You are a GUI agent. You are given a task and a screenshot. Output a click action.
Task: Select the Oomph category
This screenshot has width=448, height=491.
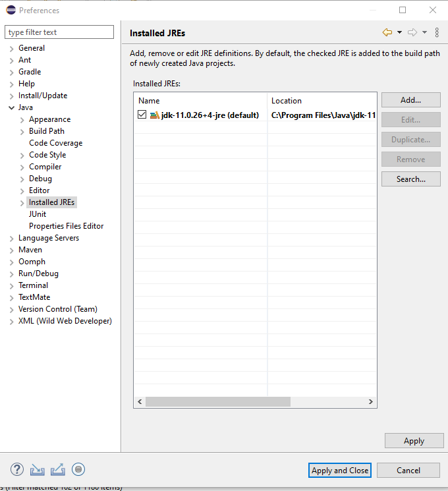click(x=32, y=262)
